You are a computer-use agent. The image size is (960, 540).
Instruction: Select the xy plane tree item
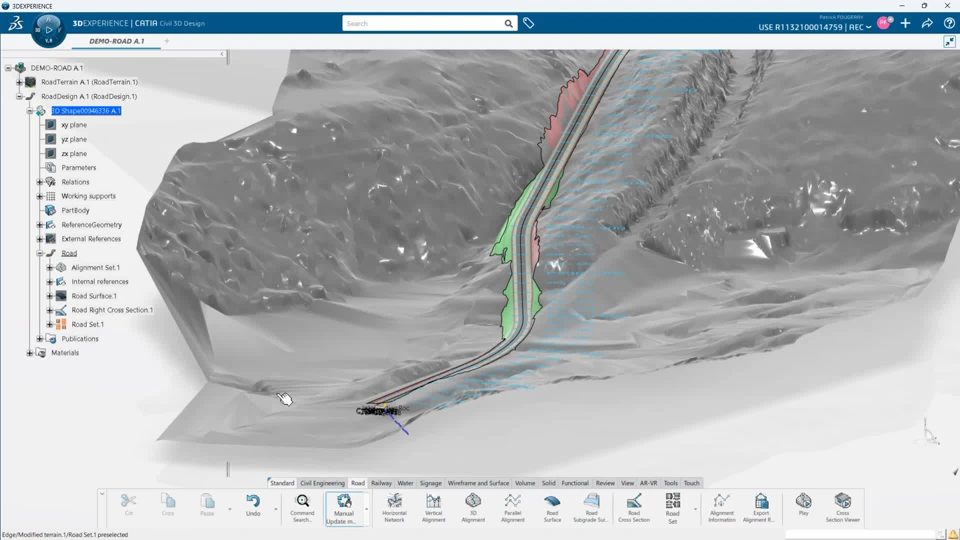73,125
